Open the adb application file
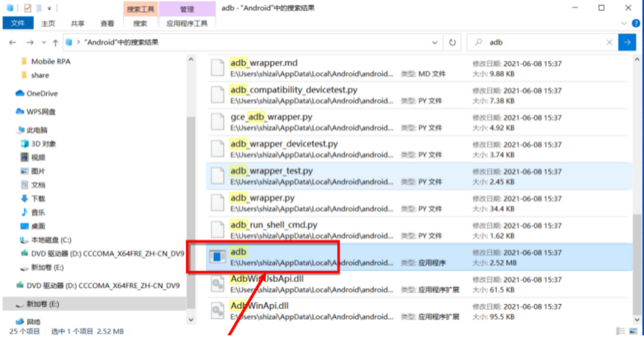Viewport: 644px width, 337px height. click(239, 250)
